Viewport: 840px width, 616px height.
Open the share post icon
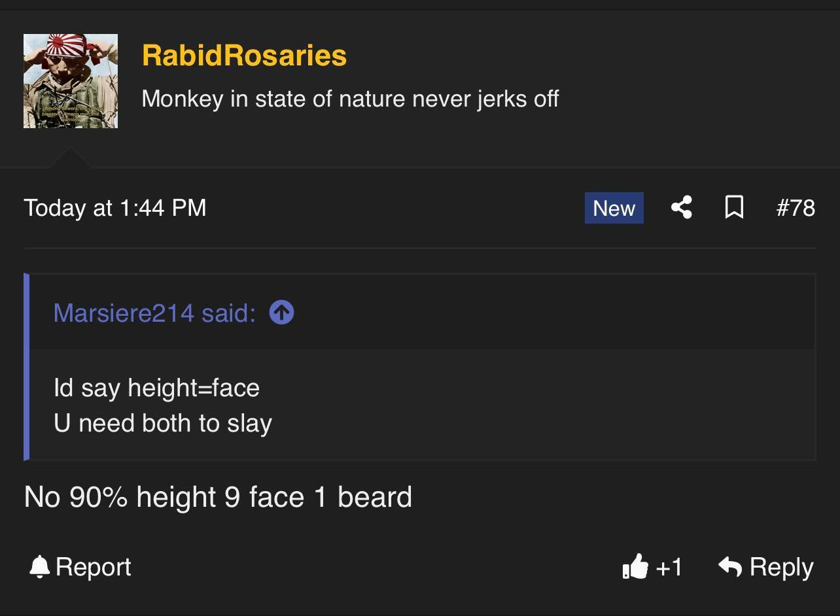pos(681,208)
